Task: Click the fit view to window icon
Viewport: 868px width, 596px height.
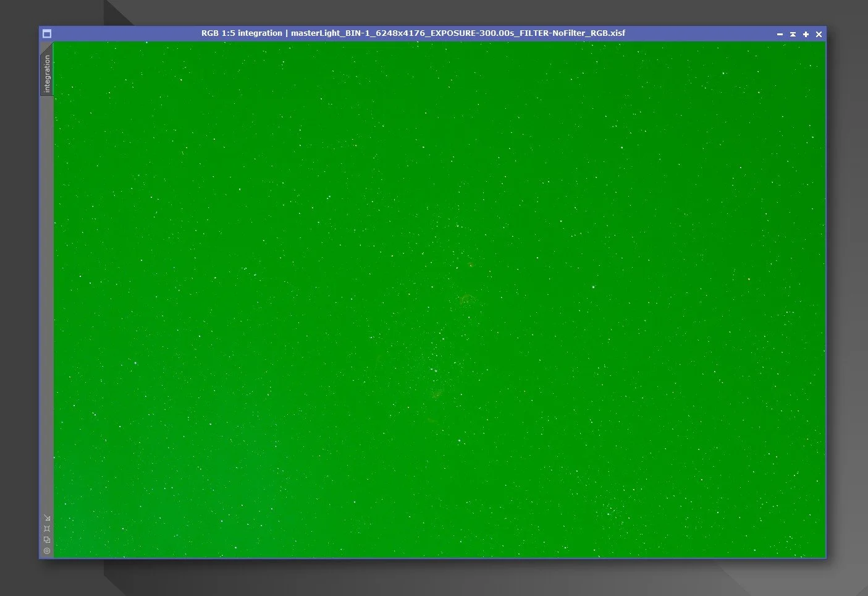Action: [47, 529]
